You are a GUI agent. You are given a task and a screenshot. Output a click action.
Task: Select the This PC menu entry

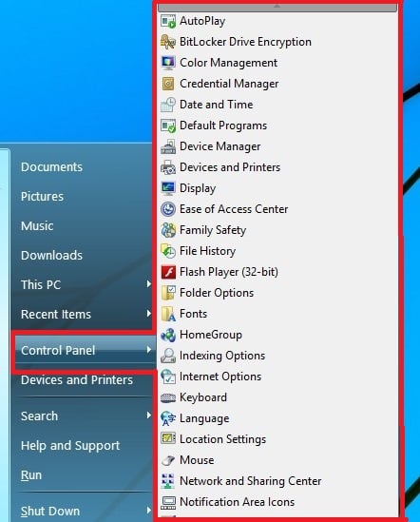41,285
